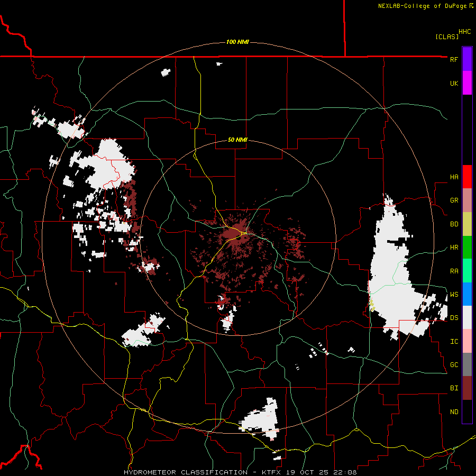Click the NEXLAB-College of DuPage text

pos(423,6)
